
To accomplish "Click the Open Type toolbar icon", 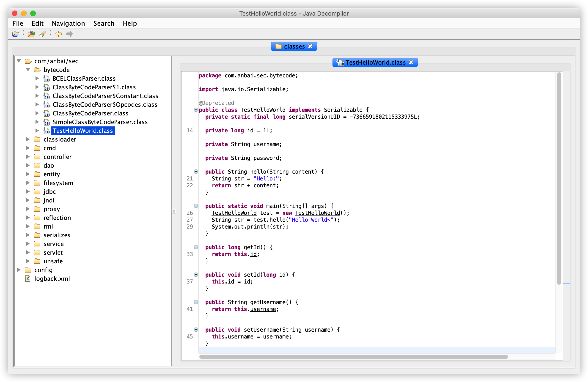I will [x=31, y=34].
